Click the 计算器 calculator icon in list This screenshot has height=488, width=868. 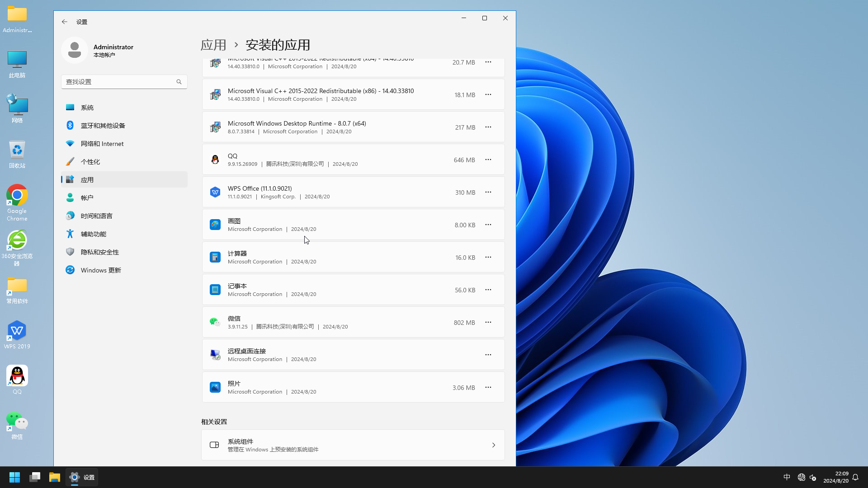215,257
